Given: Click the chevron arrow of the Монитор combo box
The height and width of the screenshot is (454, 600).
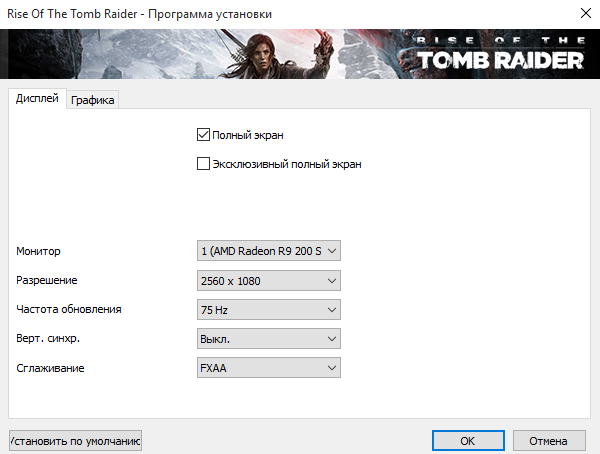Looking at the screenshot, I should [x=332, y=251].
